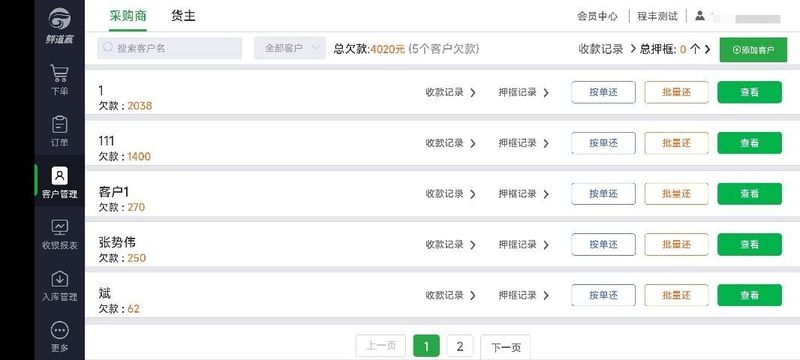Open the 收银报表 chart icon
800x360 pixels.
60,227
